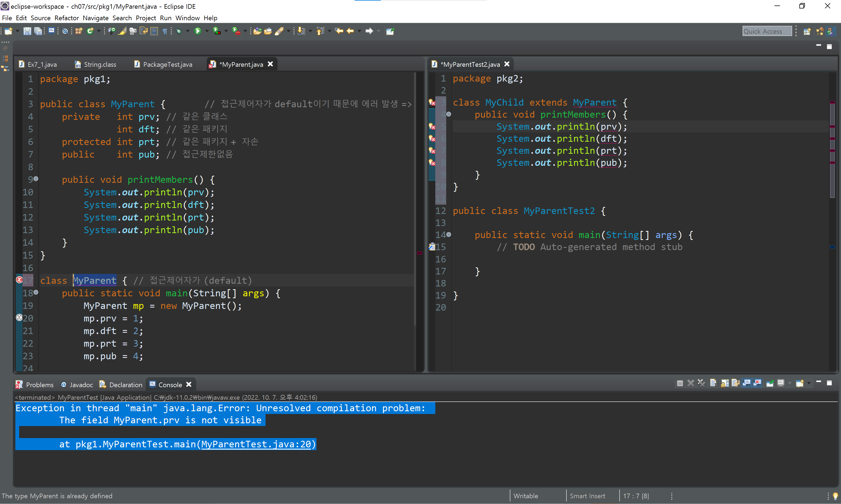Click the New Java Class icon
This screenshot has height=504, width=841.
[90, 31]
